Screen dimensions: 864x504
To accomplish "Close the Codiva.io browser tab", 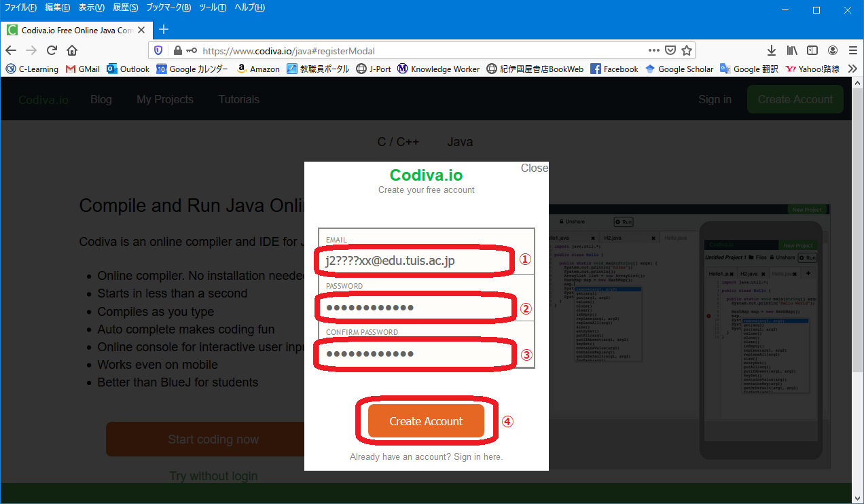I will pos(141,30).
